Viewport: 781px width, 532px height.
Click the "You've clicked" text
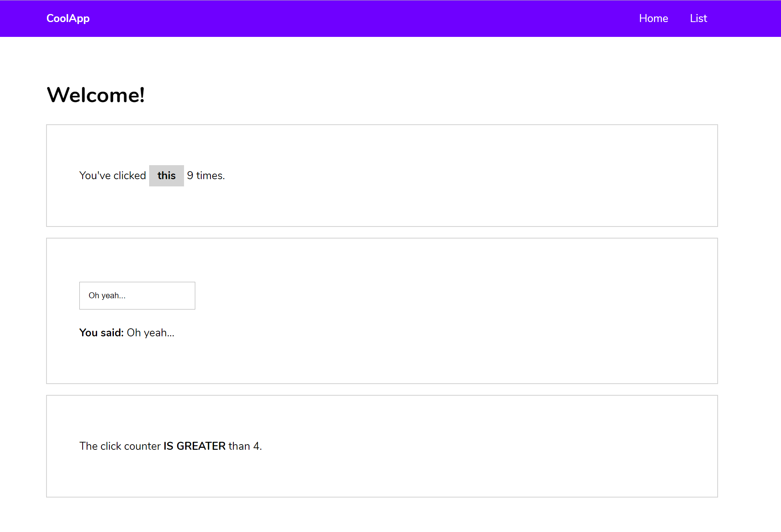[112, 176]
